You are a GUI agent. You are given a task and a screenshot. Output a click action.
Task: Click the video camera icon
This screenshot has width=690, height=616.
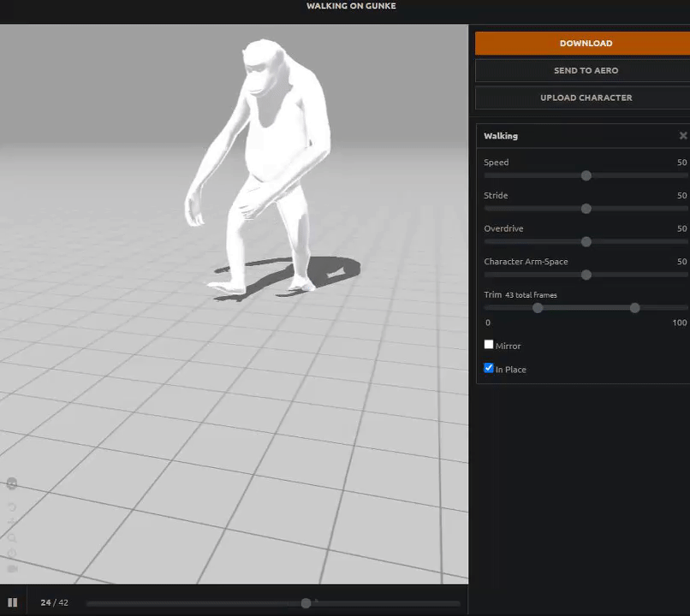12,568
